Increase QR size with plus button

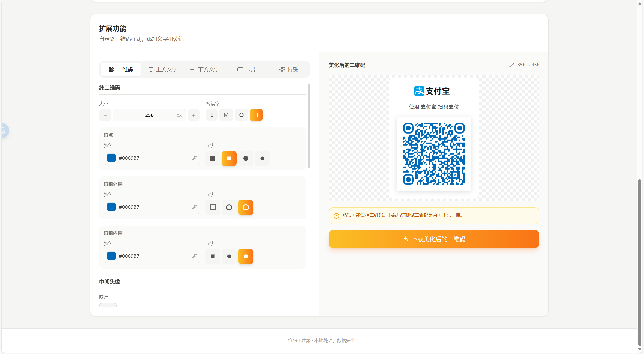click(x=194, y=115)
